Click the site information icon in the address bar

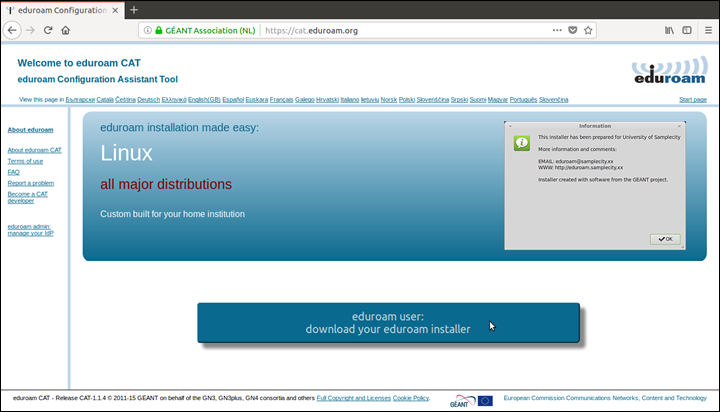147,30
